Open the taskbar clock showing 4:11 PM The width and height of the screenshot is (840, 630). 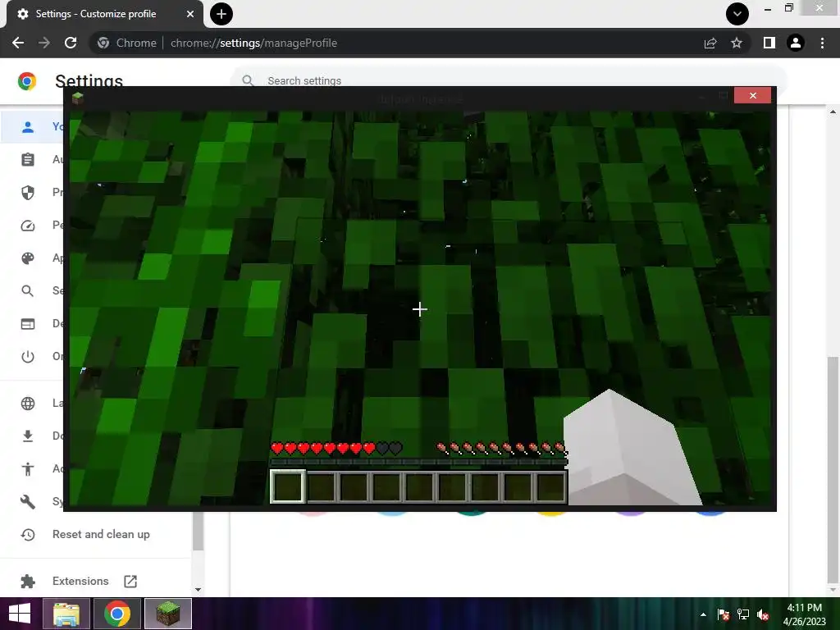(804, 614)
